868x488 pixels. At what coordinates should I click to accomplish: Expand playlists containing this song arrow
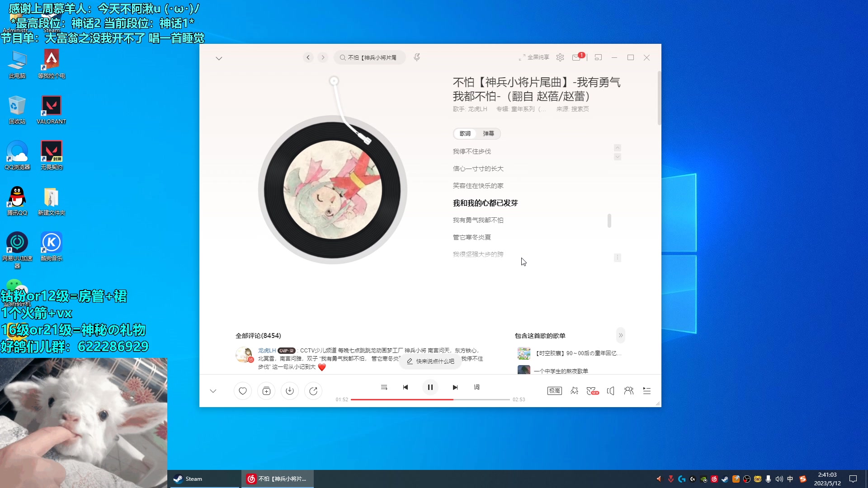(x=621, y=335)
